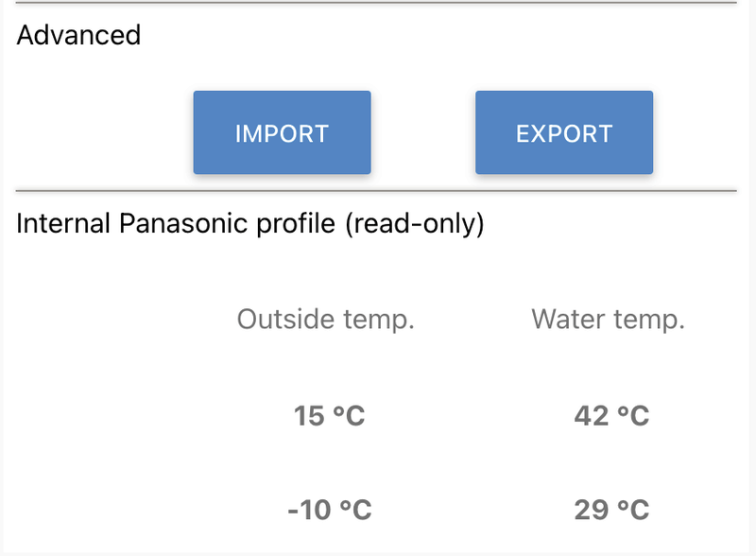Click empty space between IMPORT and EXPORT
Image resolution: width=756 pixels, height=556 pixels.
423,132
